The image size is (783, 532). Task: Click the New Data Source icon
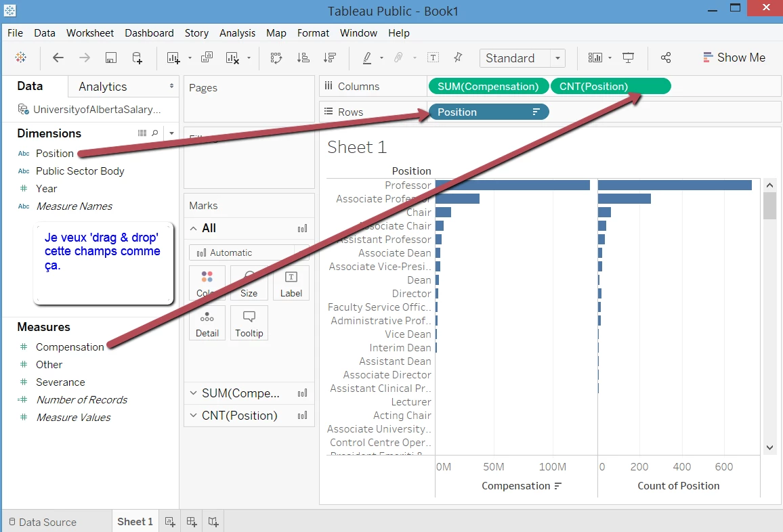point(137,58)
